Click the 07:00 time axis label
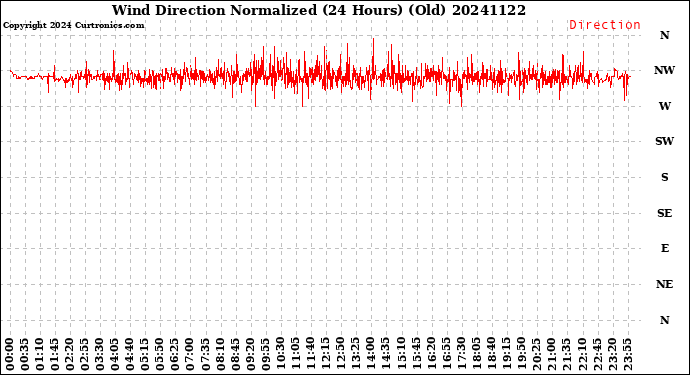 coord(190,355)
